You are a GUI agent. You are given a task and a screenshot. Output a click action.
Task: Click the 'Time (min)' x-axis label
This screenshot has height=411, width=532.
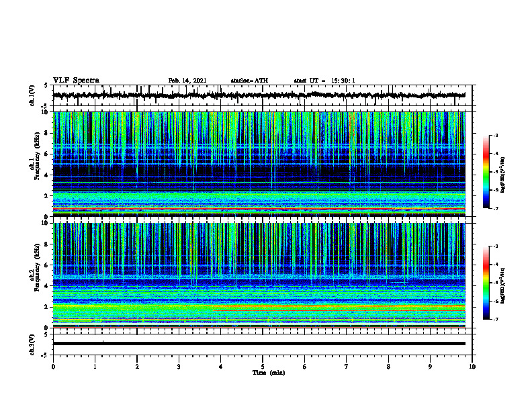pyautogui.click(x=269, y=373)
